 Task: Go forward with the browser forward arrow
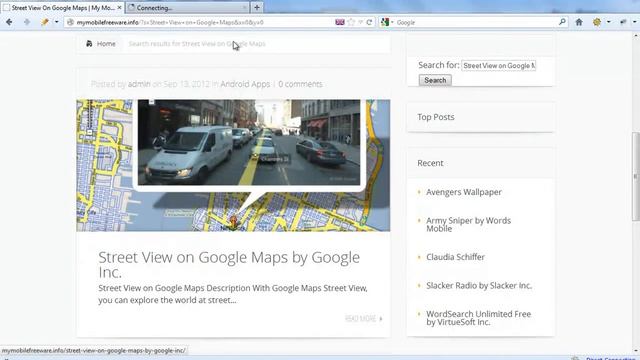tap(27, 22)
